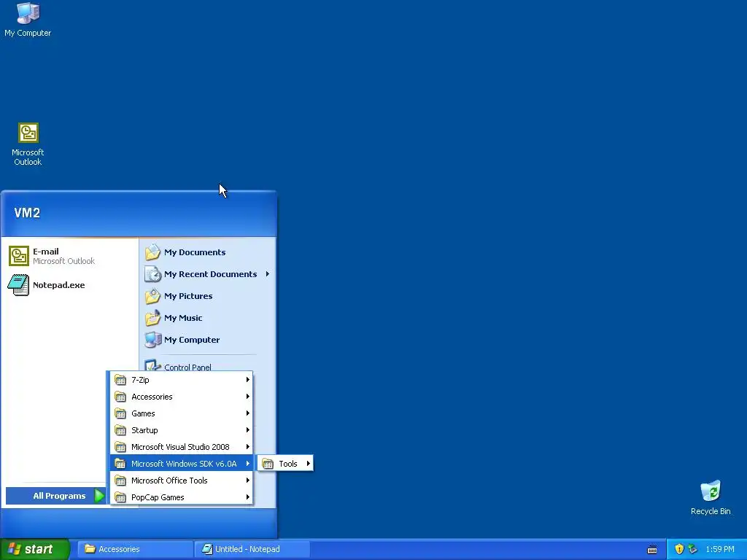Click the Microsoft Office Tools folder icon
Screen dimensions: 747x560
[x=120, y=480]
